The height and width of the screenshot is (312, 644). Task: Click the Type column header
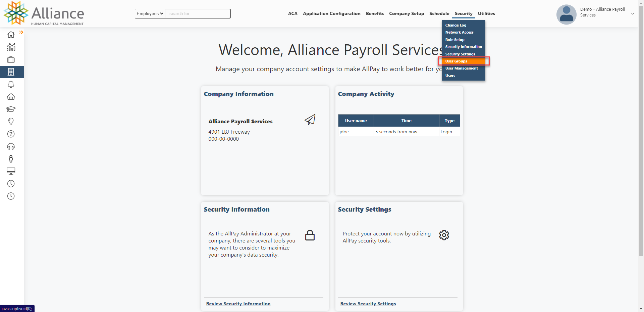pyautogui.click(x=449, y=121)
